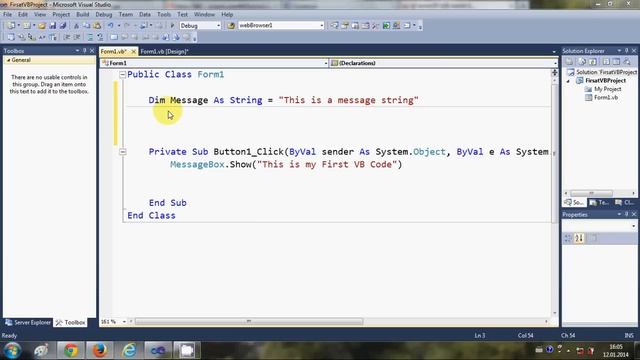Click the Save All icon

click(63, 26)
